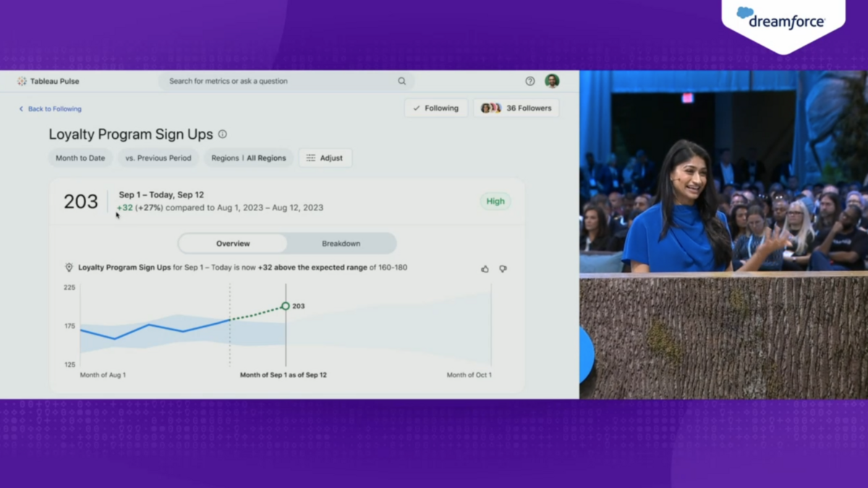Click the Tableau Pulse logo icon
This screenshot has height=488, width=868.
pyautogui.click(x=22, y=81)
